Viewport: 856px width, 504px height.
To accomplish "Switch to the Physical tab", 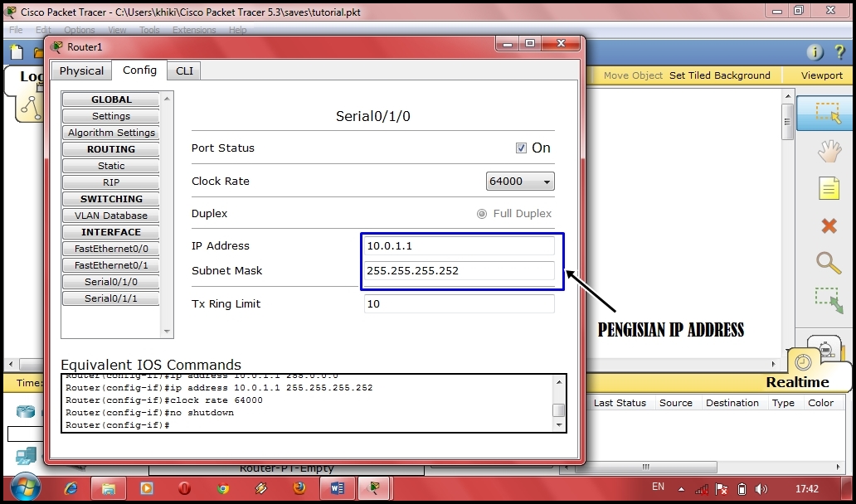I will 81,71.
